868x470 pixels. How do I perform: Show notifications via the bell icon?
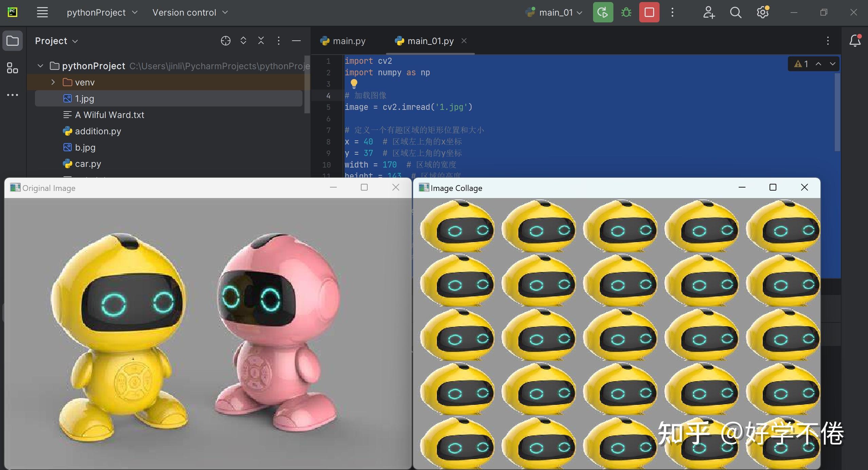855,41
